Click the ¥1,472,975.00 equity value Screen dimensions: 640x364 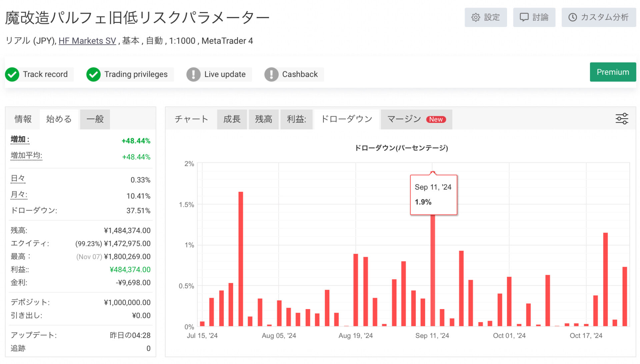127,243
